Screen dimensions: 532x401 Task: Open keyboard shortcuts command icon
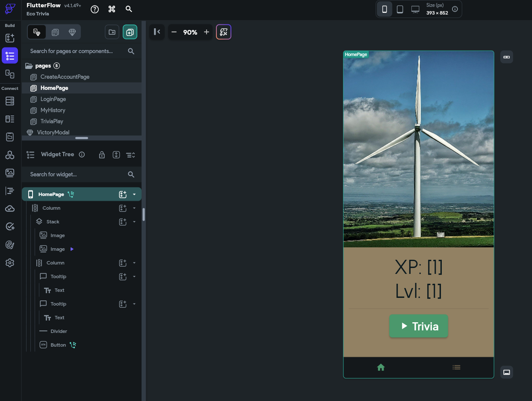pos(112,9)
